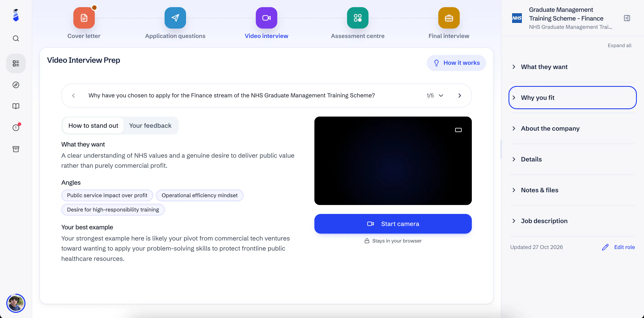Click the black camera preview area
The width and height of the screenshot is (644, 318).
(393, 161)
